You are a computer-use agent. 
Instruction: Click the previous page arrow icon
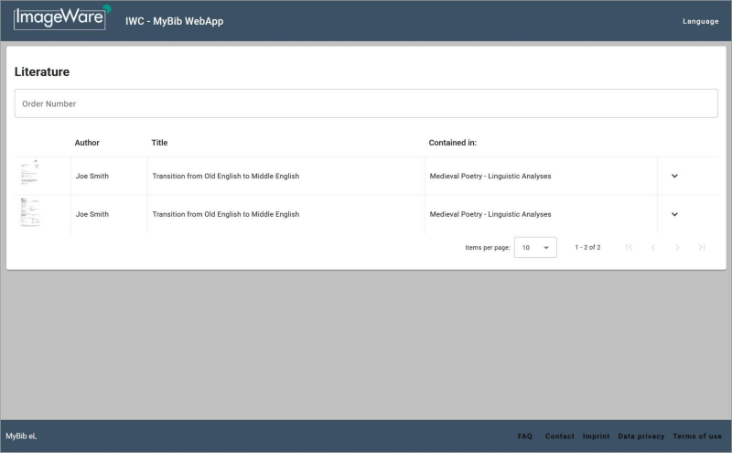653,247
